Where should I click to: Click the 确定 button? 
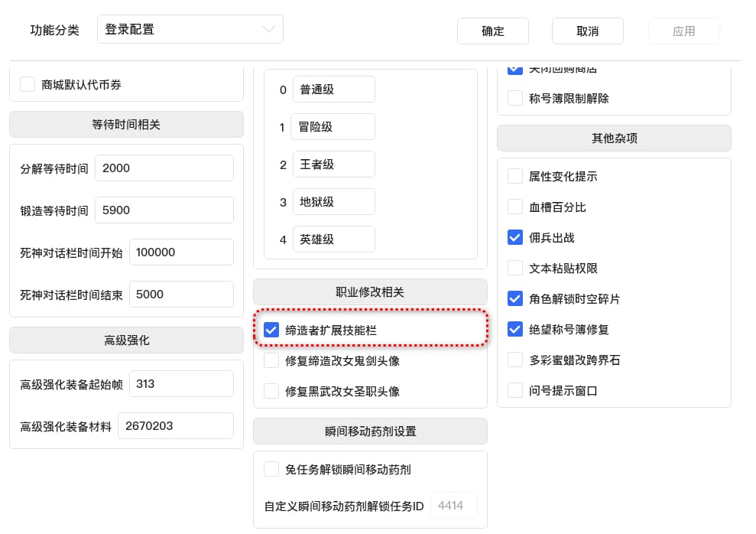[492, 31]
